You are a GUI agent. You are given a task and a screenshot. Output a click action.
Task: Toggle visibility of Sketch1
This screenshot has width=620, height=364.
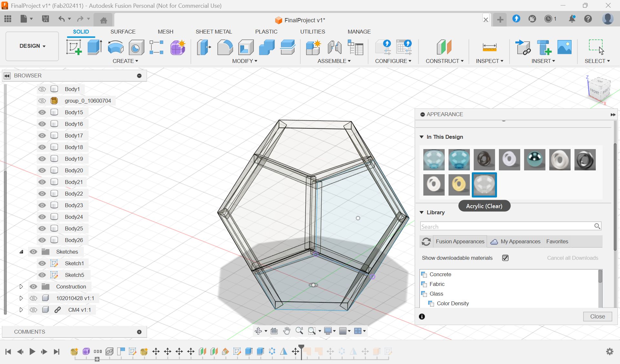[x=42, y=263]
